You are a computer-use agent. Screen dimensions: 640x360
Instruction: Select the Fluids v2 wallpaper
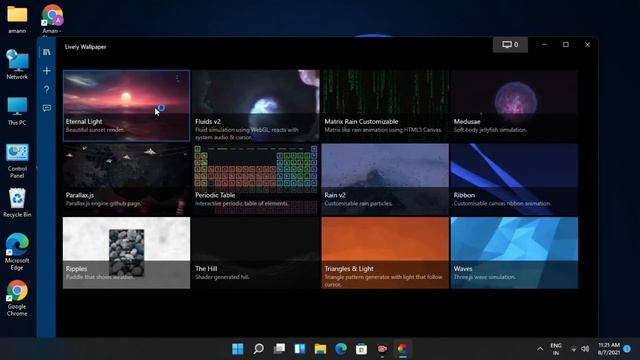[x=256, y=106]
